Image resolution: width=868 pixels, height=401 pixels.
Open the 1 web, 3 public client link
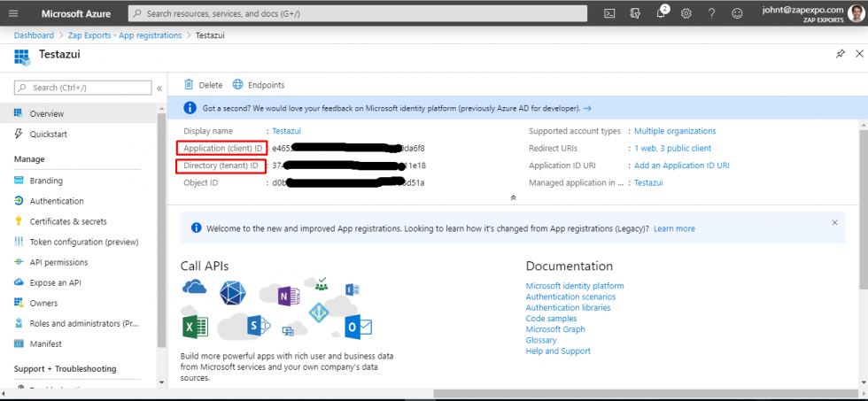[672, 148]
